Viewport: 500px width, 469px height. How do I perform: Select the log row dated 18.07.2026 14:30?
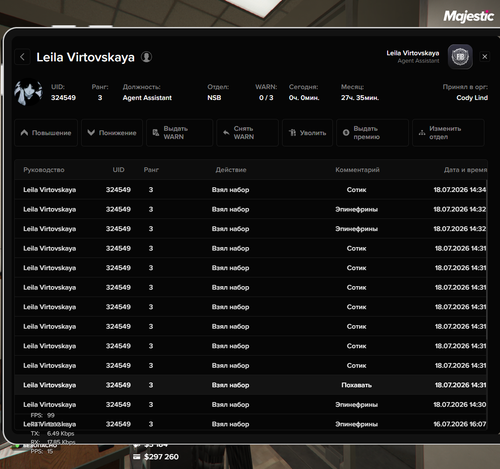(250, 405)
